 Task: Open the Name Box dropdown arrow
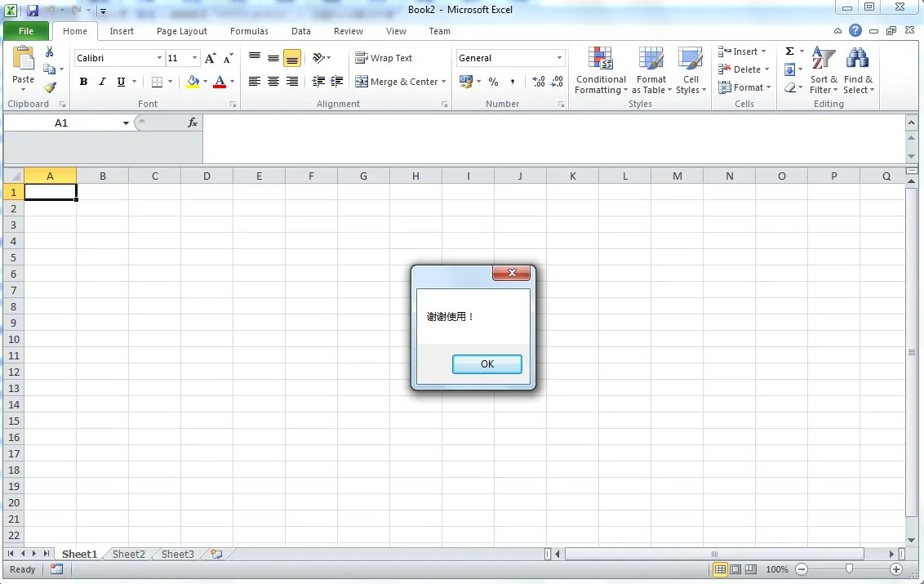click(126, 123)
